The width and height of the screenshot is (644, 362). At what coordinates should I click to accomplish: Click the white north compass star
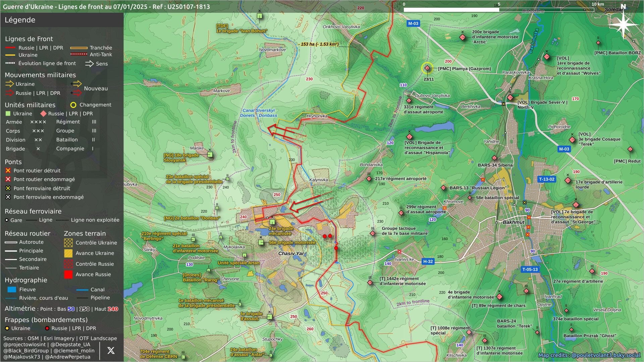[623, 25]
